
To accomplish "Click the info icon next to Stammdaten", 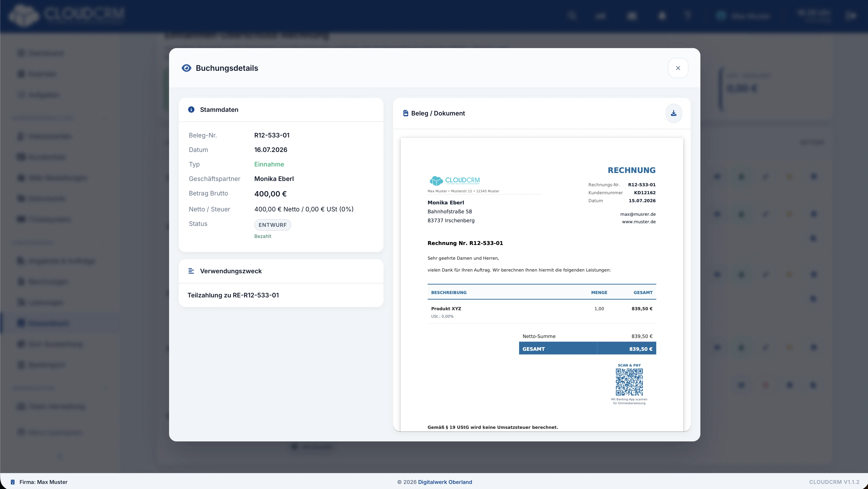I will pos(191,109).
